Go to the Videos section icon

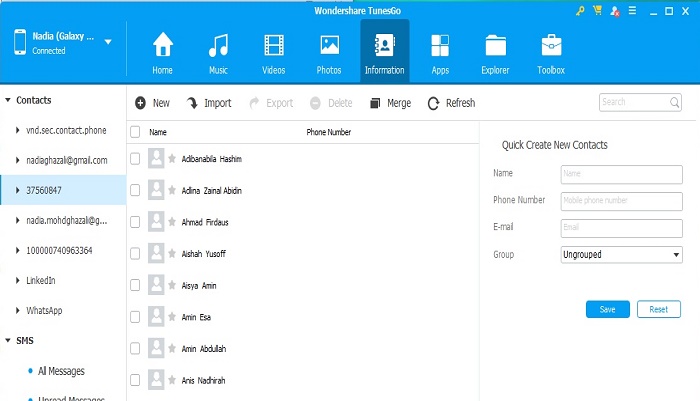coord(273,46)
